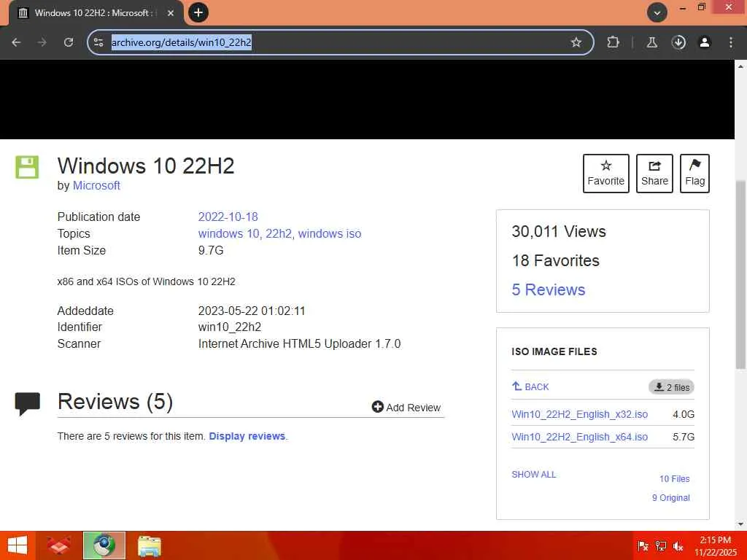Click the scrollbar down arrow
Viewport: 747px width, 560px height.
(x=741, y=524)
